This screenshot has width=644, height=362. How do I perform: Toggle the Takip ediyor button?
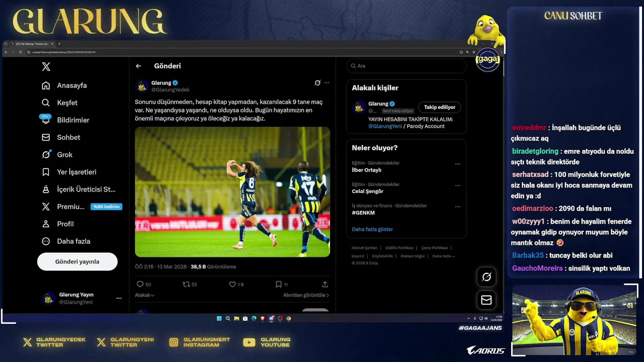[439, 107]
